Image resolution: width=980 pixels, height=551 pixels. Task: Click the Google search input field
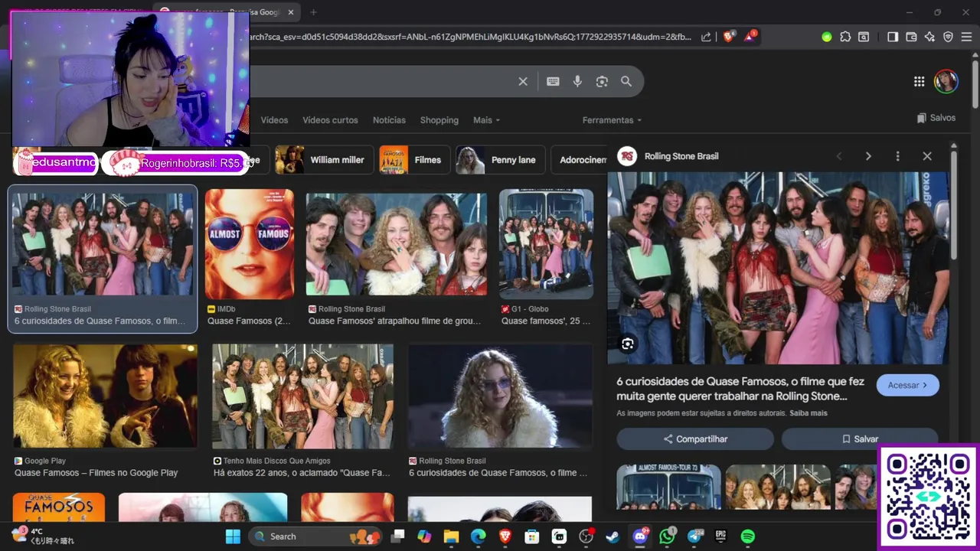[383, 81]
